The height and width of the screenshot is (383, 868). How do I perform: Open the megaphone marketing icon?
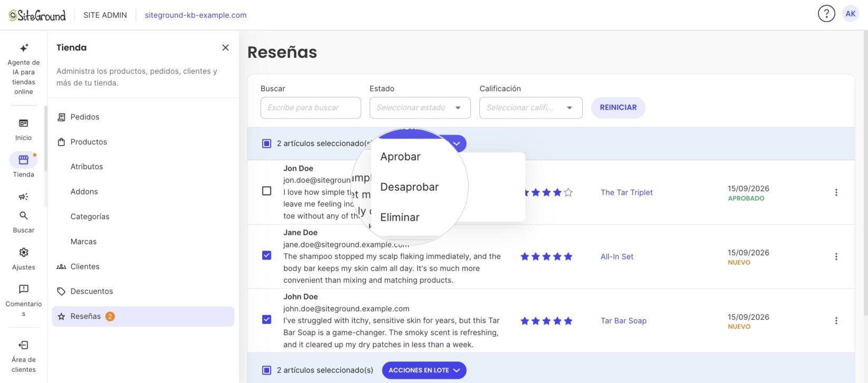point(23,197)
